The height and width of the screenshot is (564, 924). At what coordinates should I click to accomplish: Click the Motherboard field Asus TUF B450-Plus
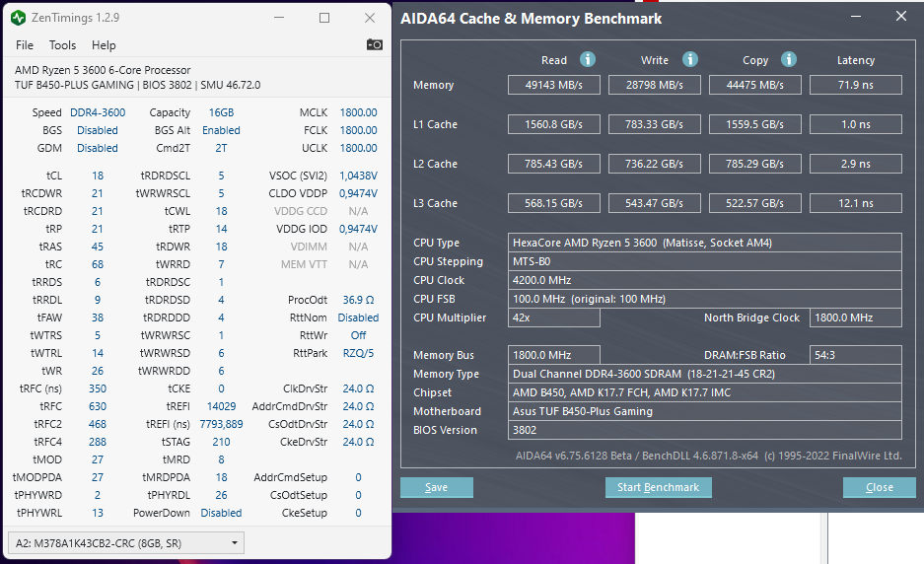pyautogui.click(x=705, y=411)
